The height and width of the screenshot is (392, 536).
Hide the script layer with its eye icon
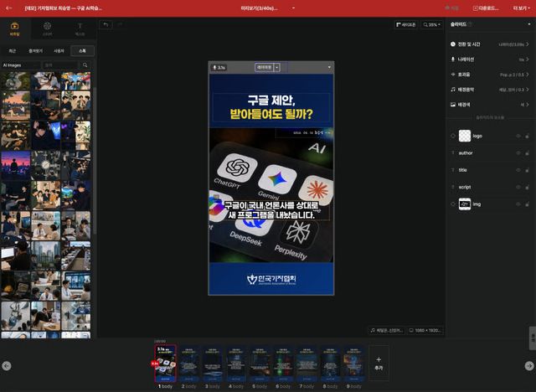pyautogui.click(x=518, y=187)
